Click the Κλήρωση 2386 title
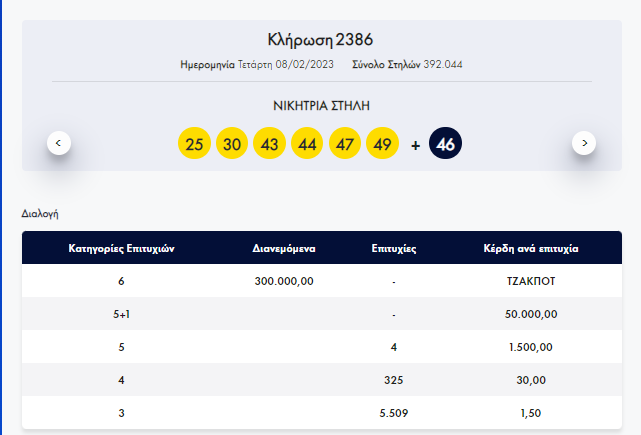 [x=320, y=40]
